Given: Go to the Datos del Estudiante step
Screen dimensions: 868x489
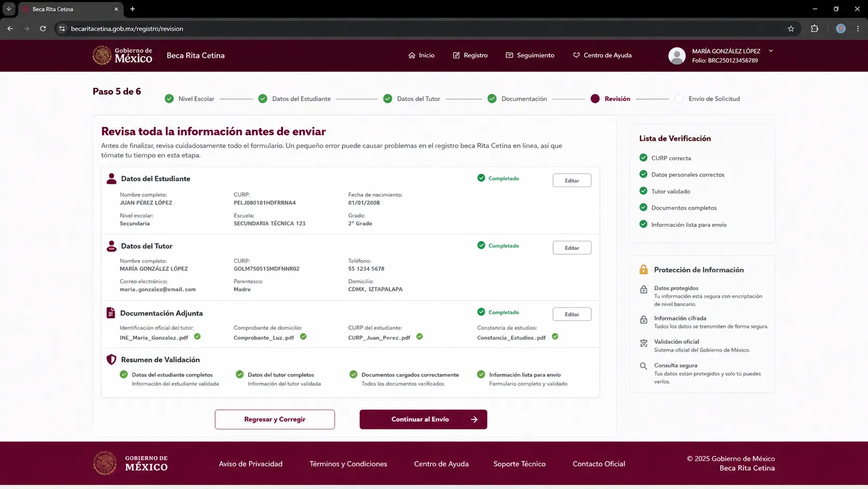Looking at the screenshot, I should coord(294,99).
